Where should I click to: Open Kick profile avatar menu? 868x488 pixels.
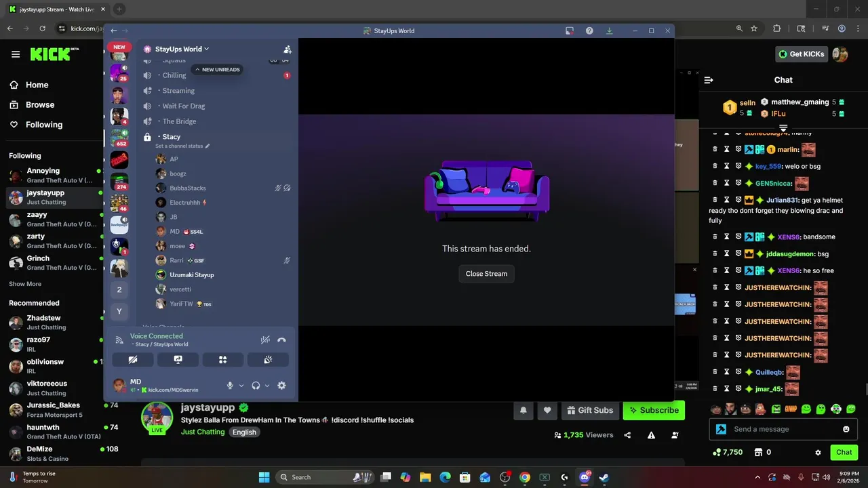pos(840,54)
